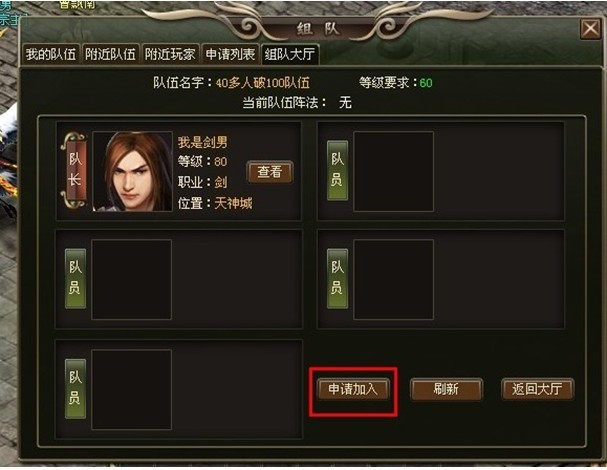
Task: Click the team leader's portrait
Action: click(132, 171)
